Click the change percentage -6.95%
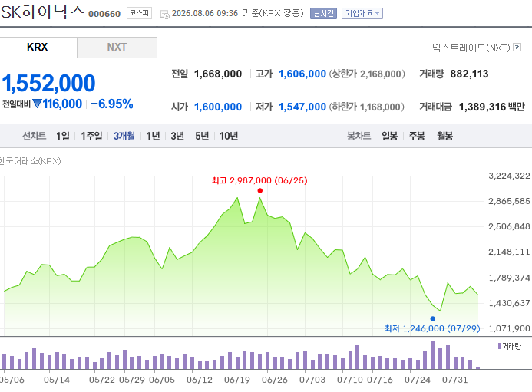The image size is (532, 392). coord(111,104)
